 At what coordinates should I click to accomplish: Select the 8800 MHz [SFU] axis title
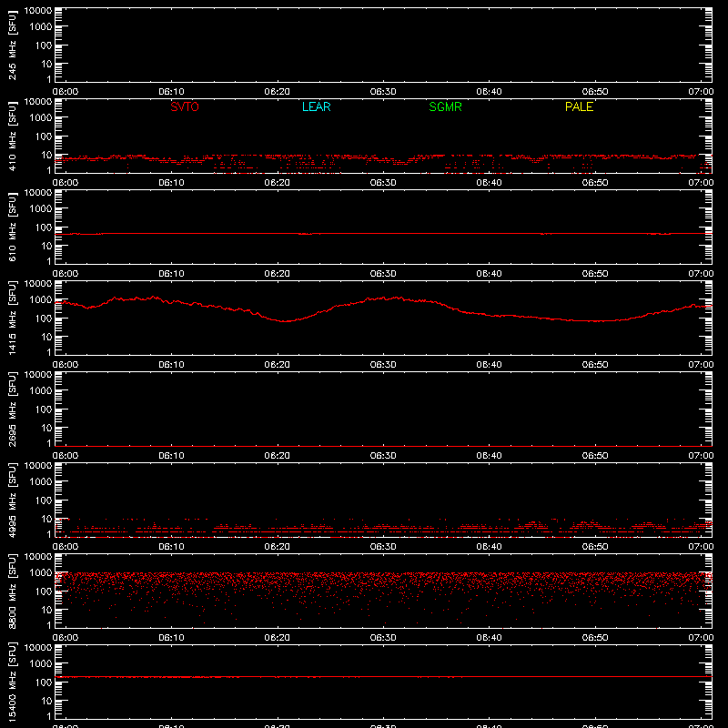[12, 591]
